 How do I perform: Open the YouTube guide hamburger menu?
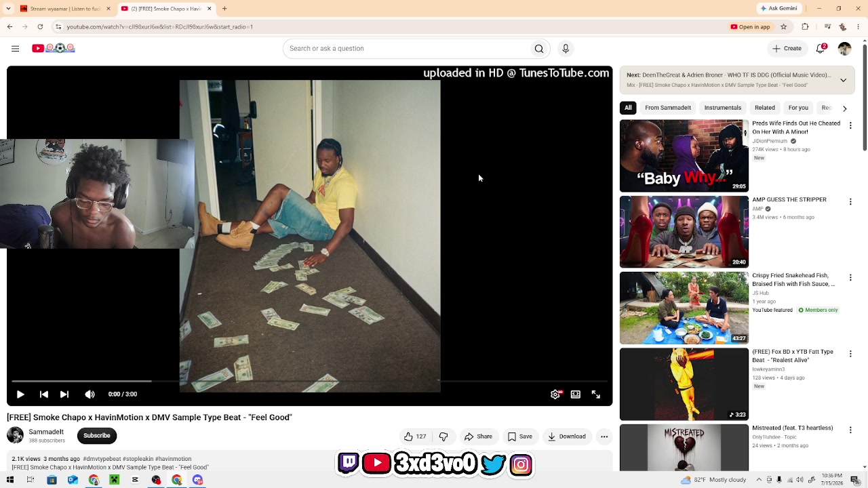[15, 48]
